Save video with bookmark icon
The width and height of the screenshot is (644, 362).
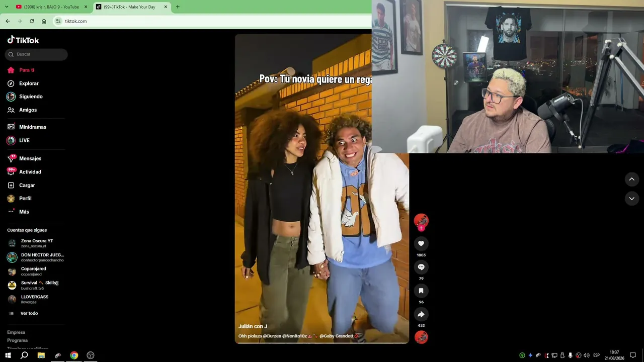[421, 291]
